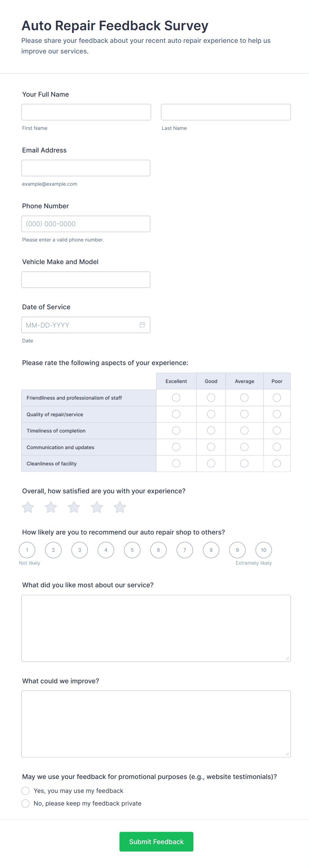Click the What could we improve textbox
The image size is (309, 868).
tap(156, 724)
